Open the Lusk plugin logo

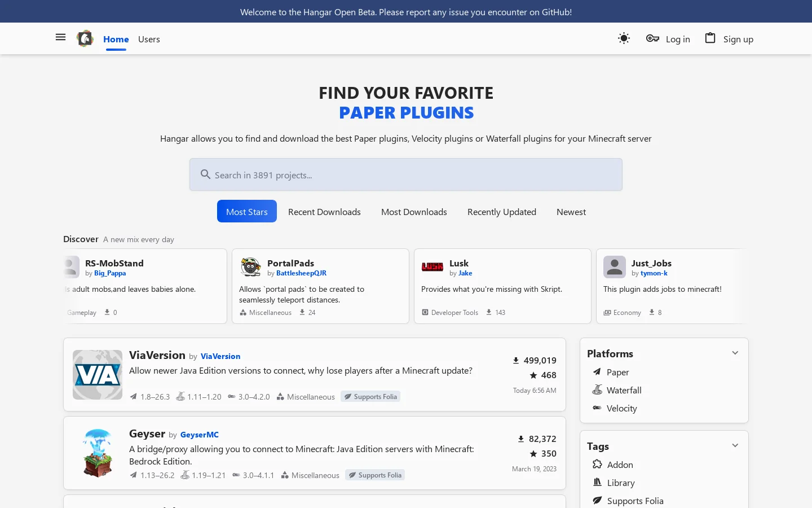click(x=433, y=267)
